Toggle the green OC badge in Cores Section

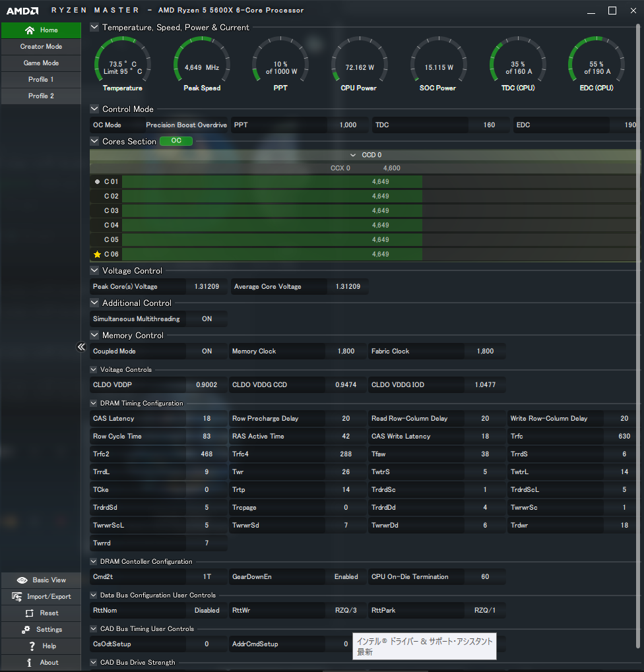pos(176,141)
